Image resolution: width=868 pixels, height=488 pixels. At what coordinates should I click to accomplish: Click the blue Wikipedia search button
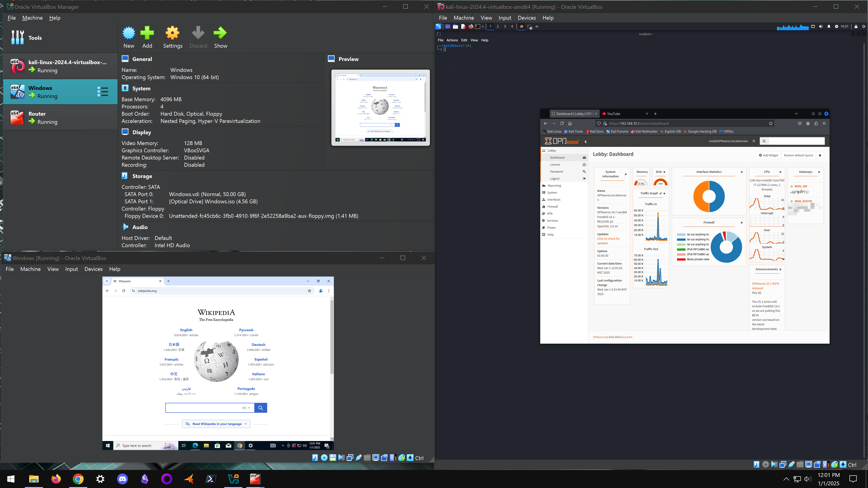pos(260,408)
